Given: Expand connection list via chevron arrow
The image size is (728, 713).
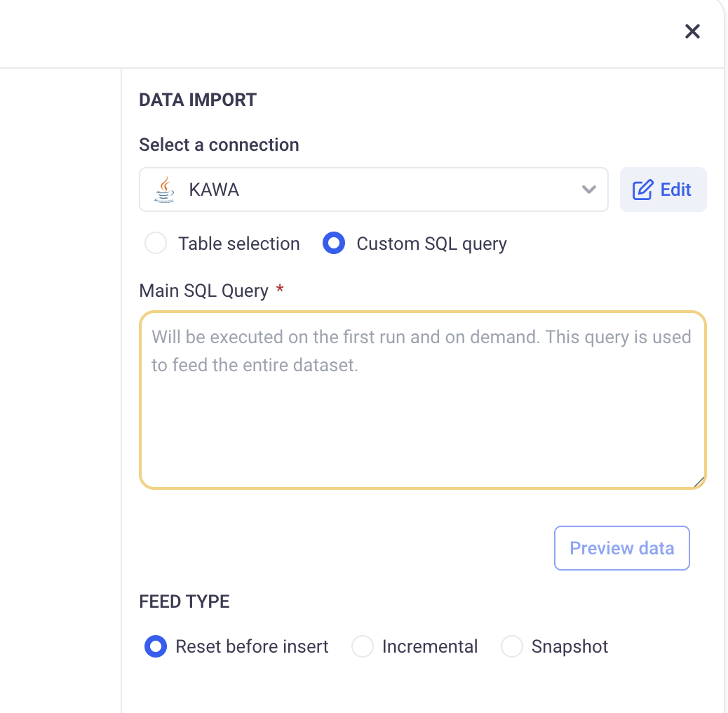Looking at the screenshot, I should tap(589, 189).
